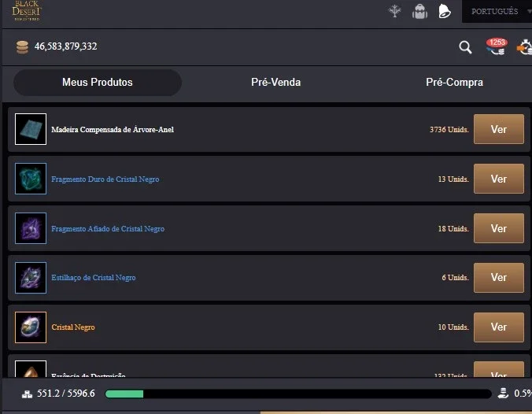Click Ver for Cristal Negro row
The height and width of the screenshot is (414, 532).
[x=499, y=327]
